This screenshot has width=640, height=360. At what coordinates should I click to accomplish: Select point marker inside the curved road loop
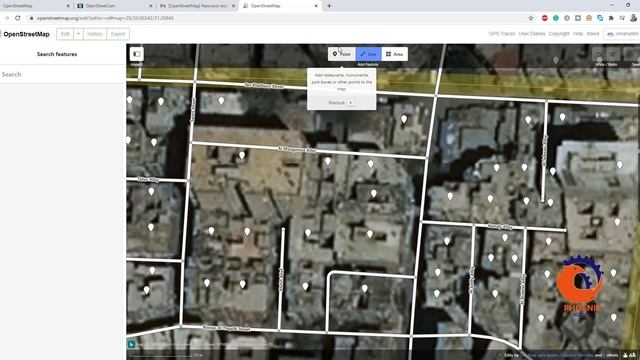pyautogui.click(x=364, y=289)
